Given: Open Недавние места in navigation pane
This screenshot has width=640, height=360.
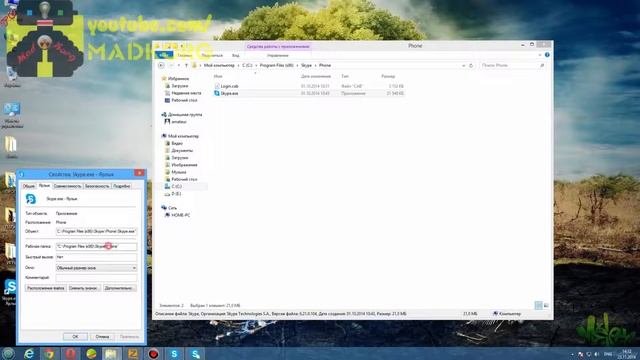Looking at the screenshot, I should 186,93.
